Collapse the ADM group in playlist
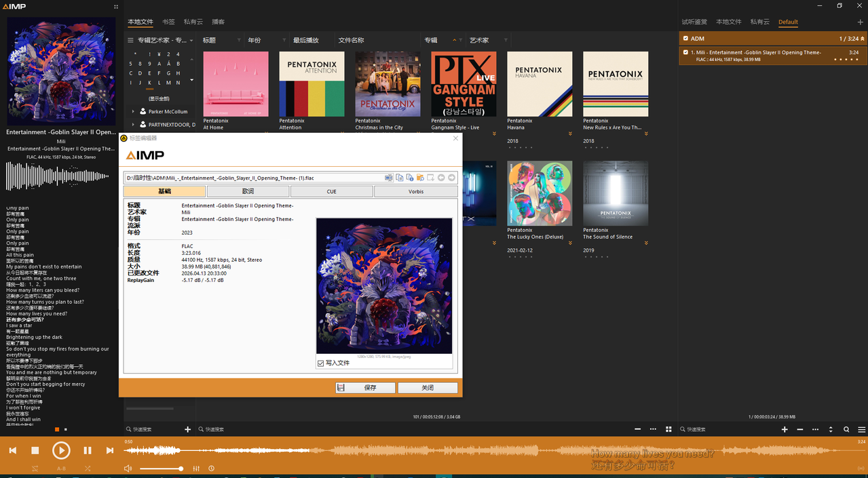 (863, 39)
